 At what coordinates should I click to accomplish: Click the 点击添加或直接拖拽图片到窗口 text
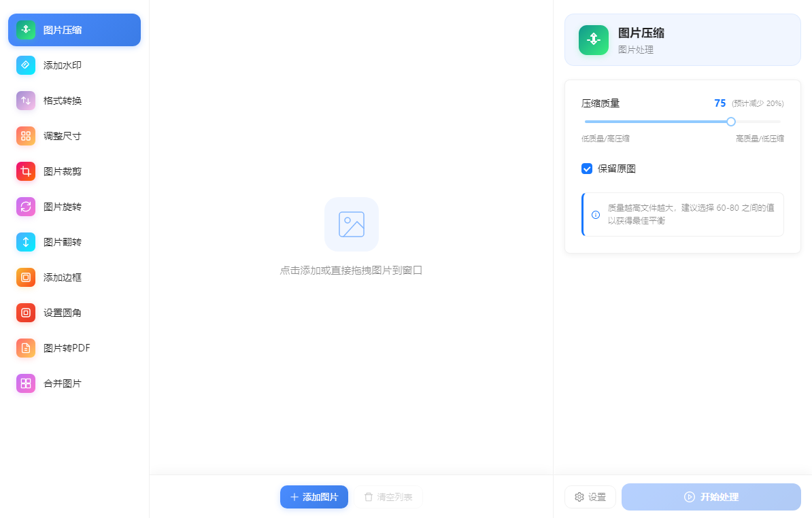(351, 270)
